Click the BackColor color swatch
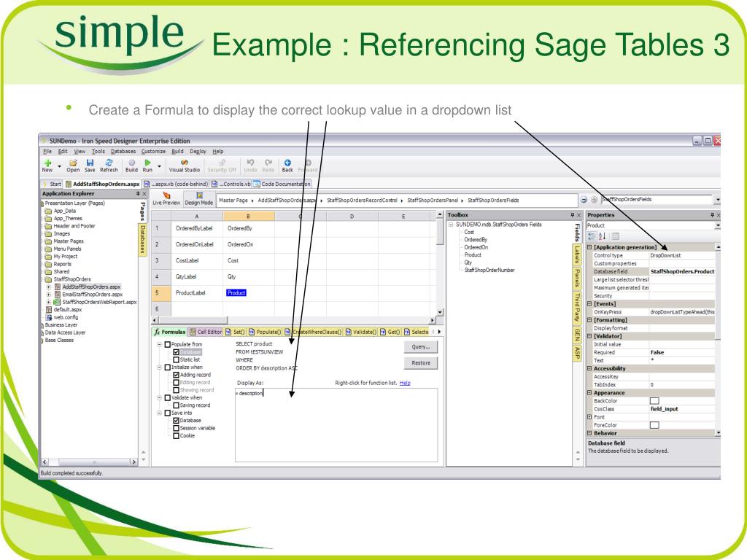747x560 pixels. tap(654, 401)
